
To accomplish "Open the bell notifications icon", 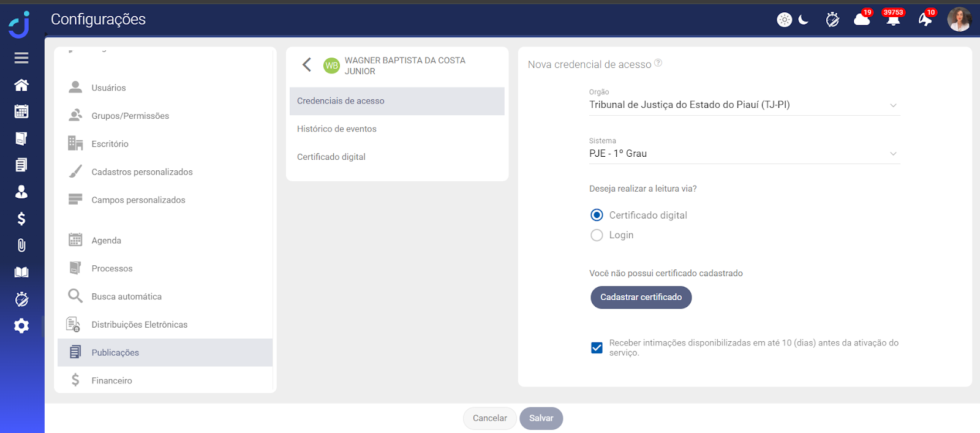I will pyautogui.click(x=893, y=20).
